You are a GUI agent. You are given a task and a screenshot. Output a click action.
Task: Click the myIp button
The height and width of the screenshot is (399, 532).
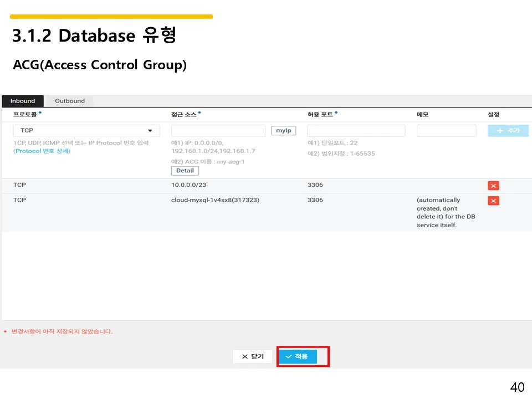click(283, 131)
